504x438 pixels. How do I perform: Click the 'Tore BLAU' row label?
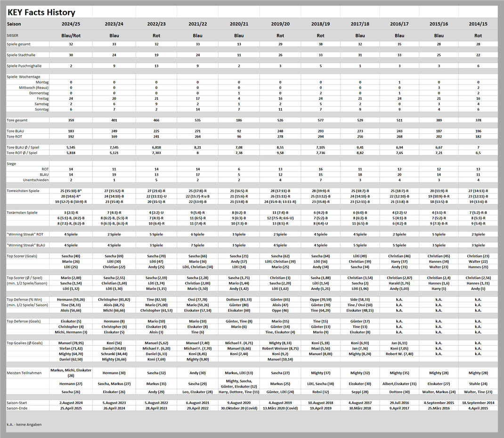[x=16, y=131]
